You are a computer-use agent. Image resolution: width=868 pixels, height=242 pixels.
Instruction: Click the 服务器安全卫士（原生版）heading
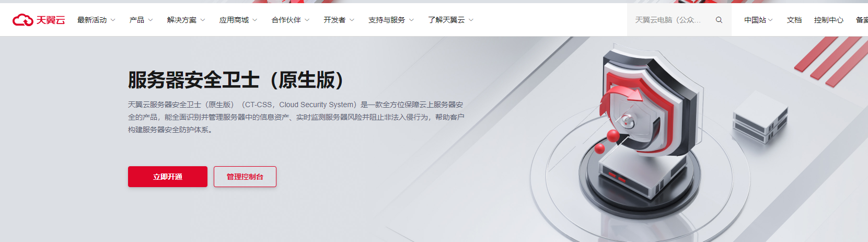(x=236, y=80)
